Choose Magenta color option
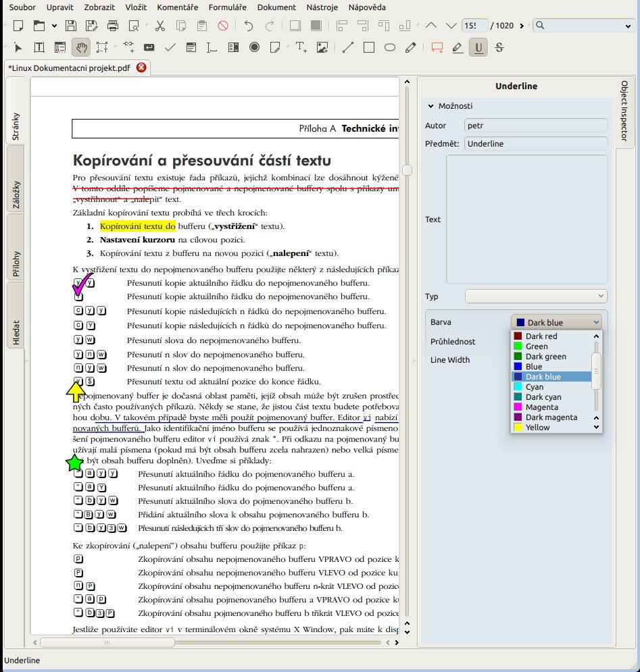This screenshot has height=672, width=640. tap(552, 407)
